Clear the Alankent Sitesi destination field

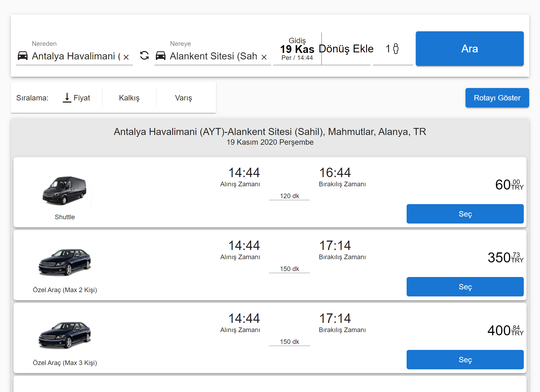[x=264, y=57]
